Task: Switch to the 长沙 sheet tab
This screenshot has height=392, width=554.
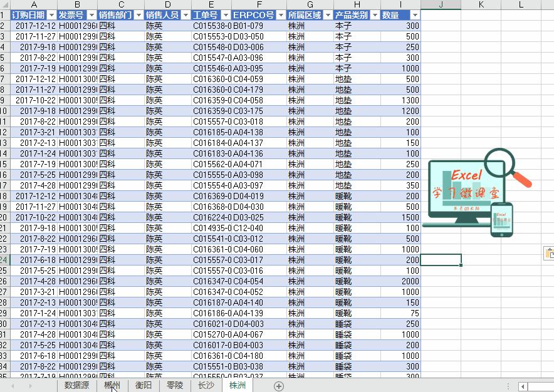Action: click(x=206, y=385)
